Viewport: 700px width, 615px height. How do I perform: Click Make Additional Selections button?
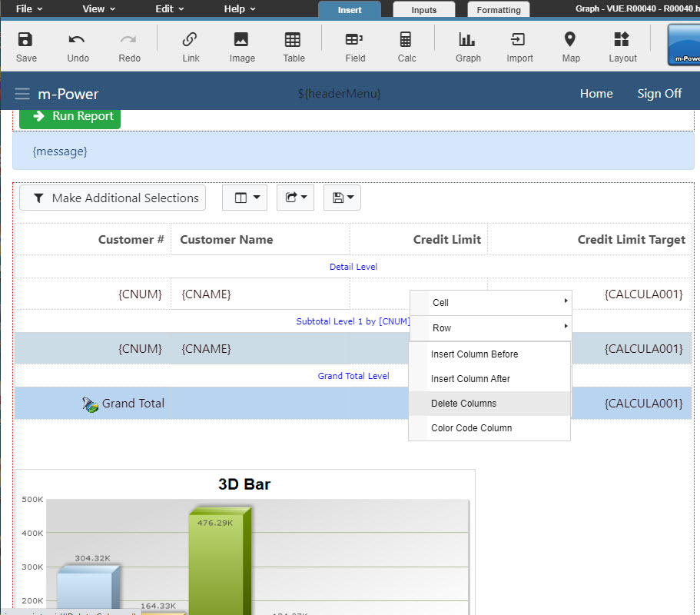(112, 198)
